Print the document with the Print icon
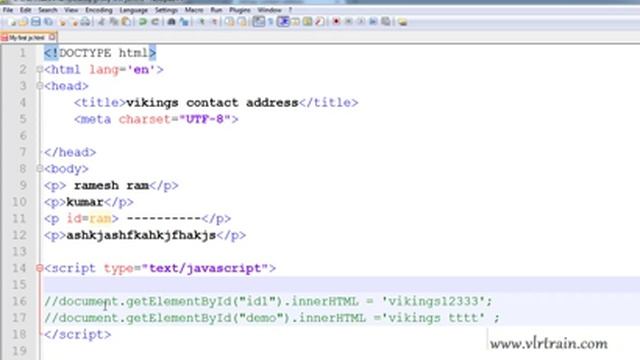640x360 pixels. [85, 22]
